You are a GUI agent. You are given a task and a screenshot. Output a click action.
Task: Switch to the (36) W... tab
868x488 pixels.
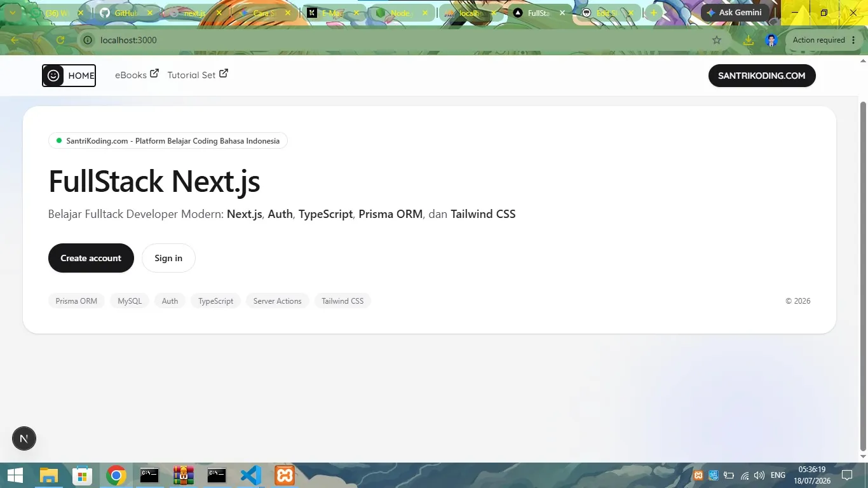coord(56,13)
